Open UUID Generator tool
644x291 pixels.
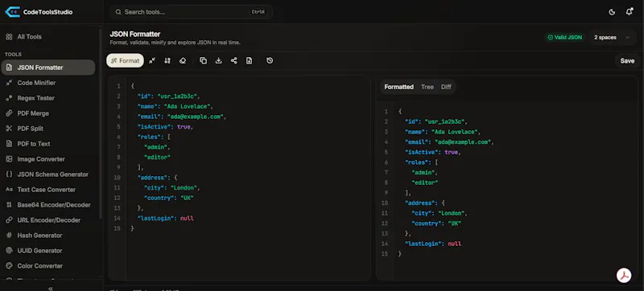click(x=48, y=251)
